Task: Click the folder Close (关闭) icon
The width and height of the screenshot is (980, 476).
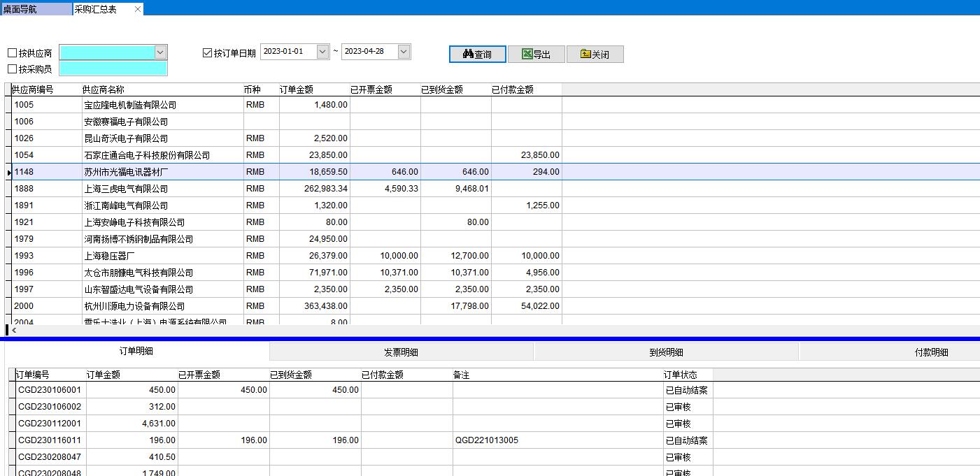Action: tap(585, 54)
